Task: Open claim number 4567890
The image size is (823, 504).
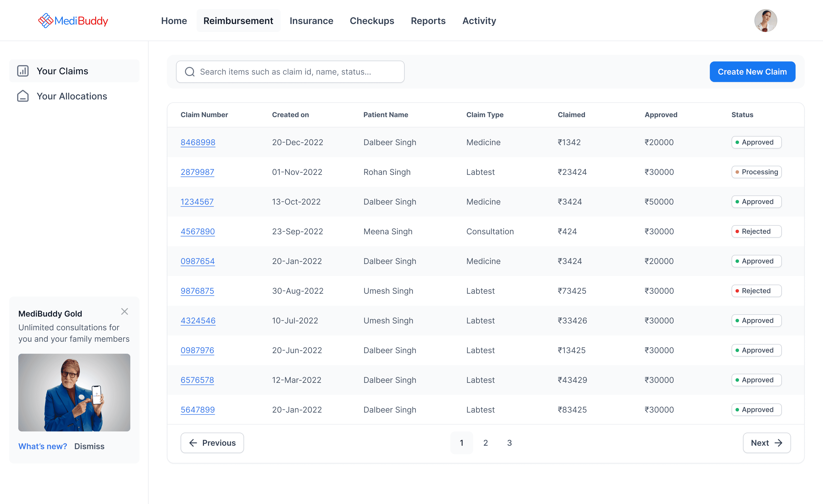Action: coord(197,231)
